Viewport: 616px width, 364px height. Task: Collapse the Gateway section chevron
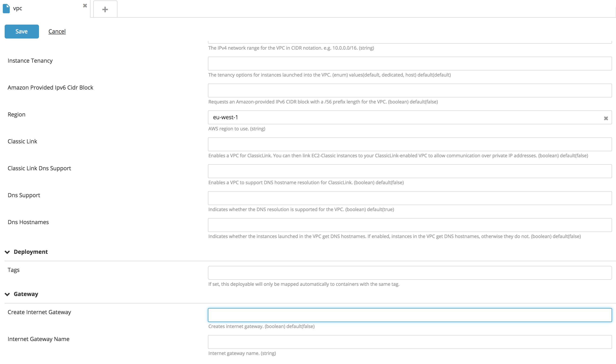click(7, 294)
